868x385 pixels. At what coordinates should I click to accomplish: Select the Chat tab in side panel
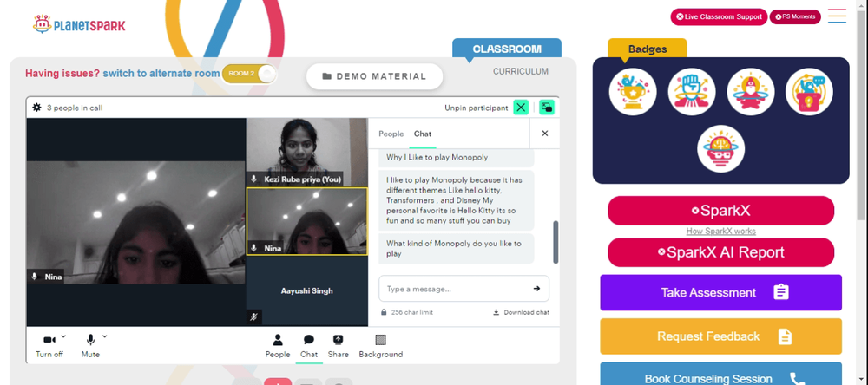coord(423,134)
